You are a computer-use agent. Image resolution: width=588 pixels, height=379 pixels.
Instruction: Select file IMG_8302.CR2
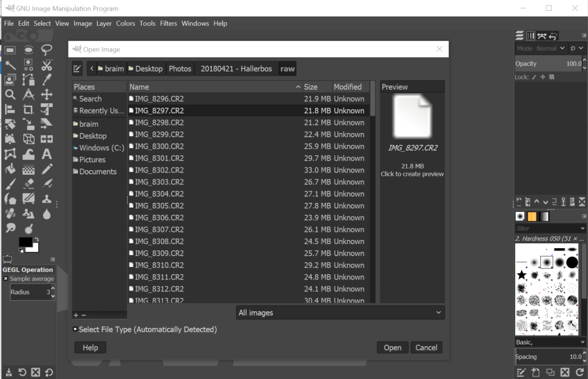(x=249, y=170)
